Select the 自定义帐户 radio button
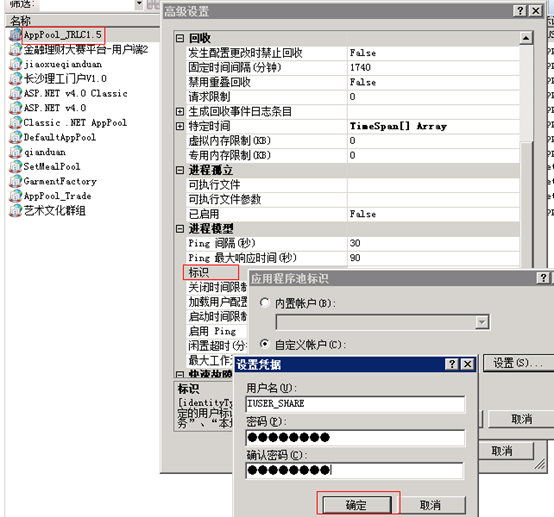Image resolution: width=554 pixels, height=517 pixels. coord(264,344)
